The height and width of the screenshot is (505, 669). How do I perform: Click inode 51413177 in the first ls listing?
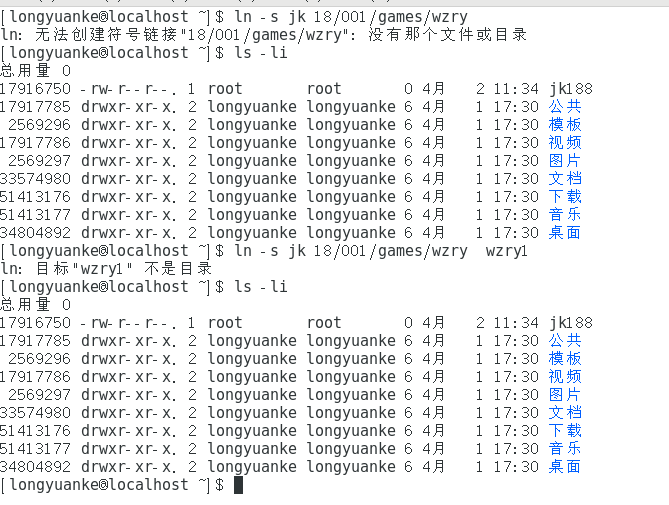[35, 215]
